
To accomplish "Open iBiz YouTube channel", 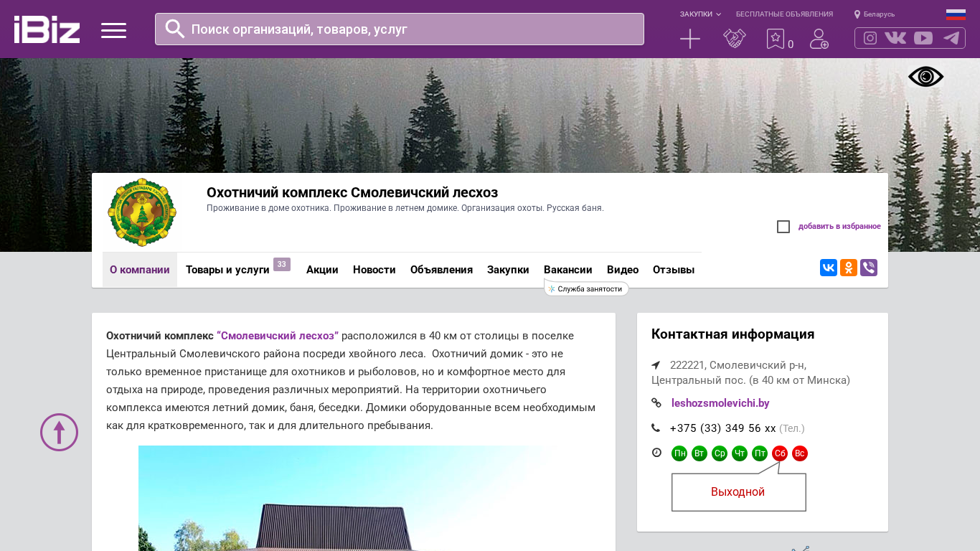I will click(923, 38).
